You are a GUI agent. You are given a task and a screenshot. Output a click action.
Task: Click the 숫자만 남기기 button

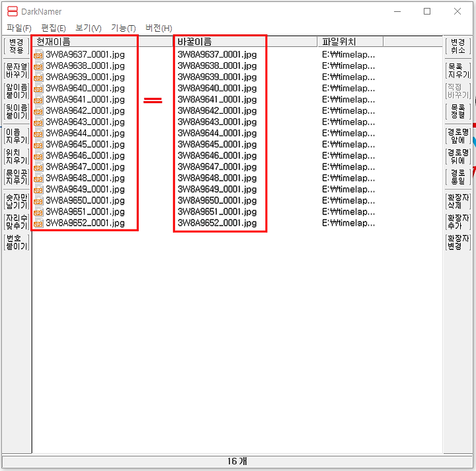[x=17, y=201]
